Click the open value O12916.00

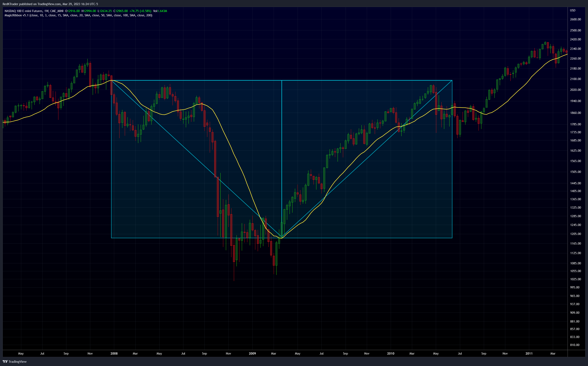pos(73,11)
